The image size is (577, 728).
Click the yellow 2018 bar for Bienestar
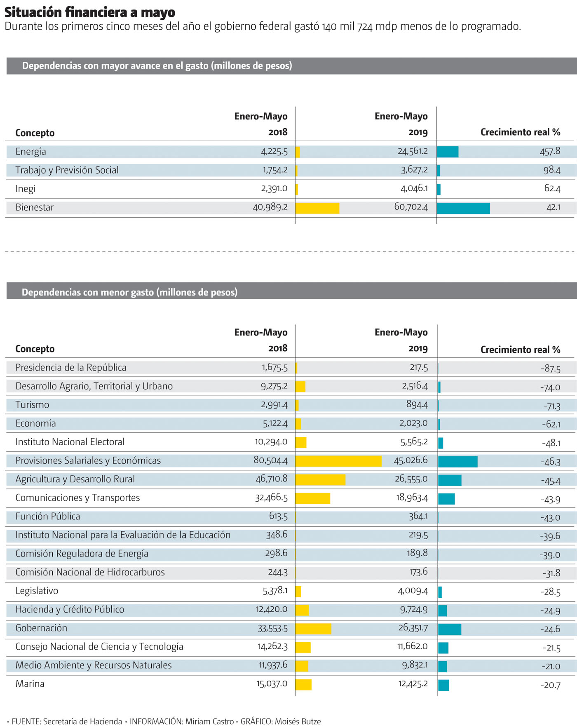pos(317,208)
